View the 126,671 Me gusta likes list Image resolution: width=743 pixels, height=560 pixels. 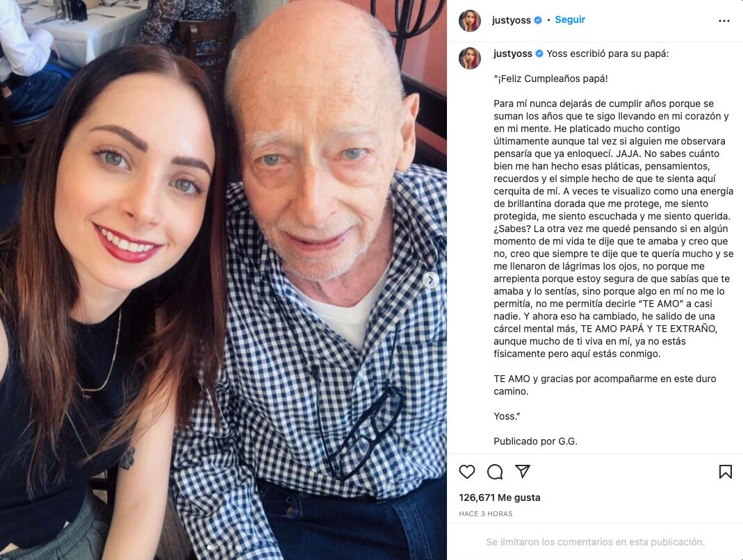click(500, 497)
